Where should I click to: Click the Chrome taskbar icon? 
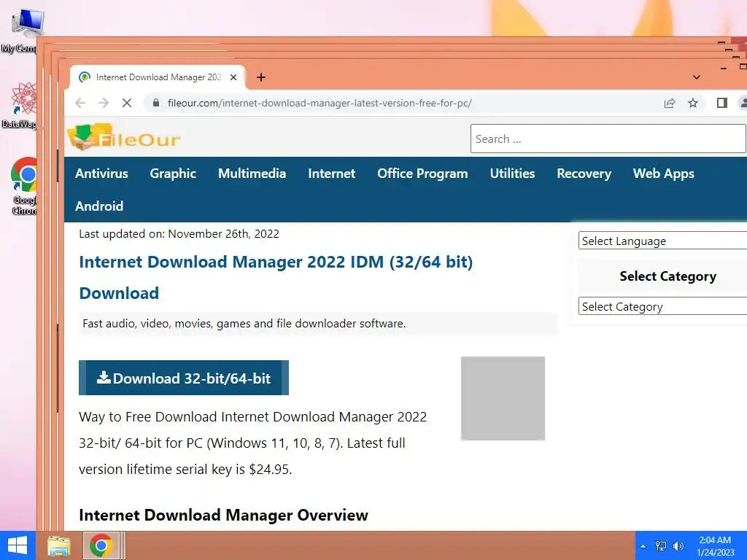[x=101, y=545]
